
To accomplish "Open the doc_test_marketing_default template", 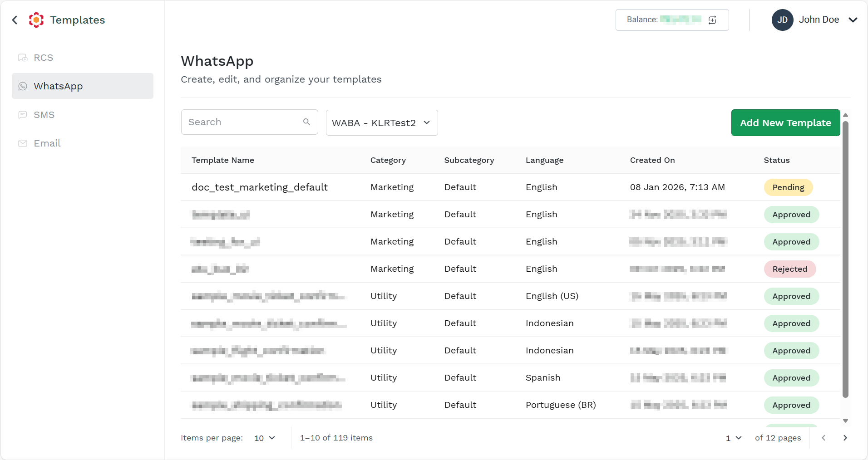I will tap(260, 187).
